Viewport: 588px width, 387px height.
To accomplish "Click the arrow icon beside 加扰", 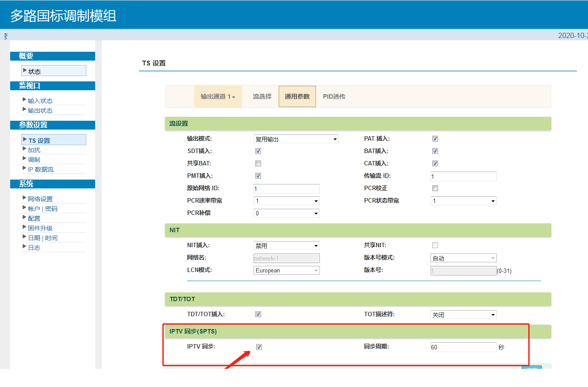I will coord(24,150).
